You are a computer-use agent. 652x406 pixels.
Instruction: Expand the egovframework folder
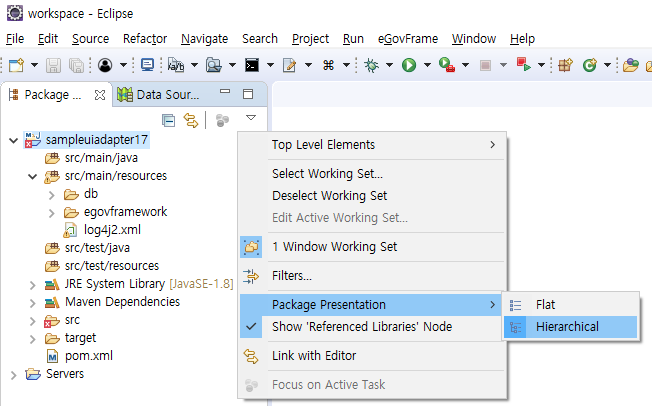tap(52, 212)
